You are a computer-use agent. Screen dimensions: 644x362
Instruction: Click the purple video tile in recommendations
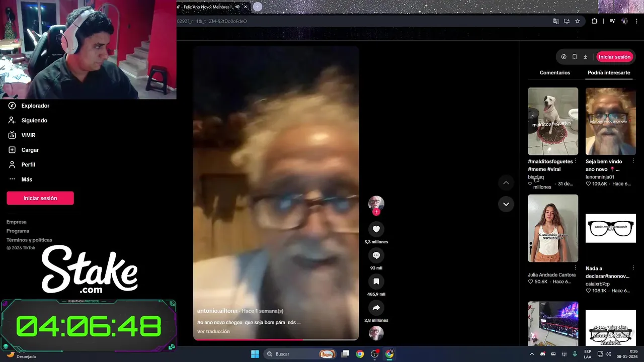tap(553, 324)
